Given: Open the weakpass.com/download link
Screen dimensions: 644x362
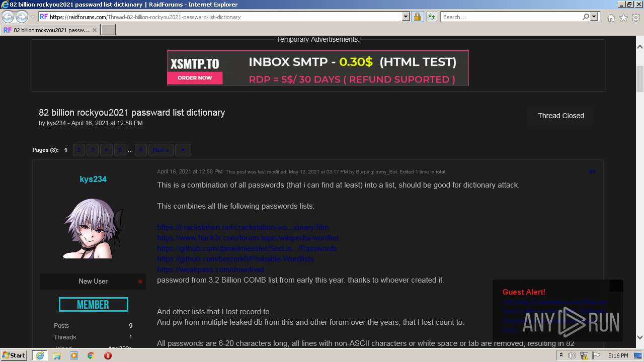Looking at the screenshot, I should tap(210, 269).
